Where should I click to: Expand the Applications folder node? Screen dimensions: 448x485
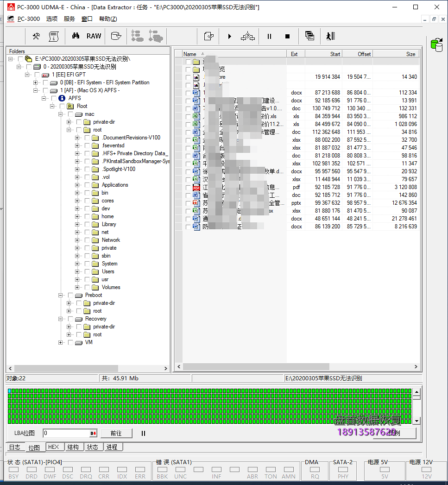[77, 185]
